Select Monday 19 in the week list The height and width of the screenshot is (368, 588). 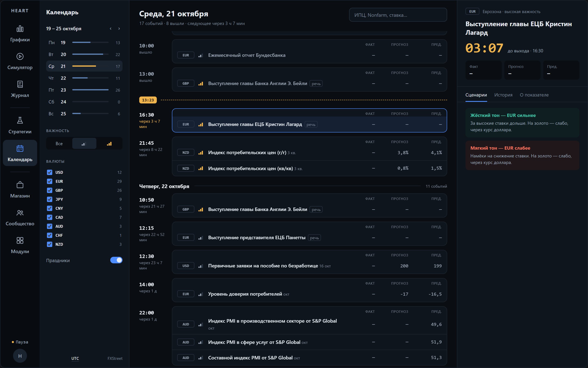(84, 43)
